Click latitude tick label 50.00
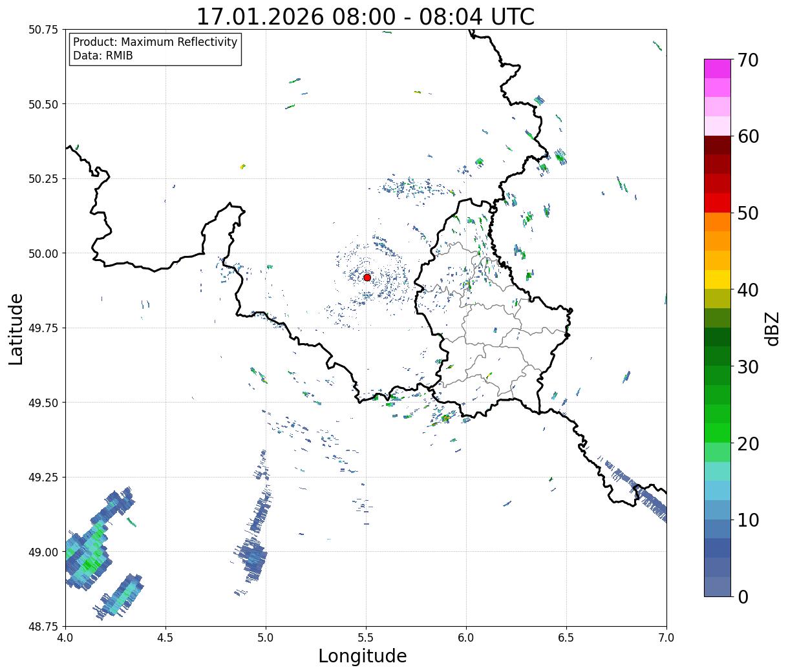The height and width of the screenshot is (672, 788). (43, 253)
